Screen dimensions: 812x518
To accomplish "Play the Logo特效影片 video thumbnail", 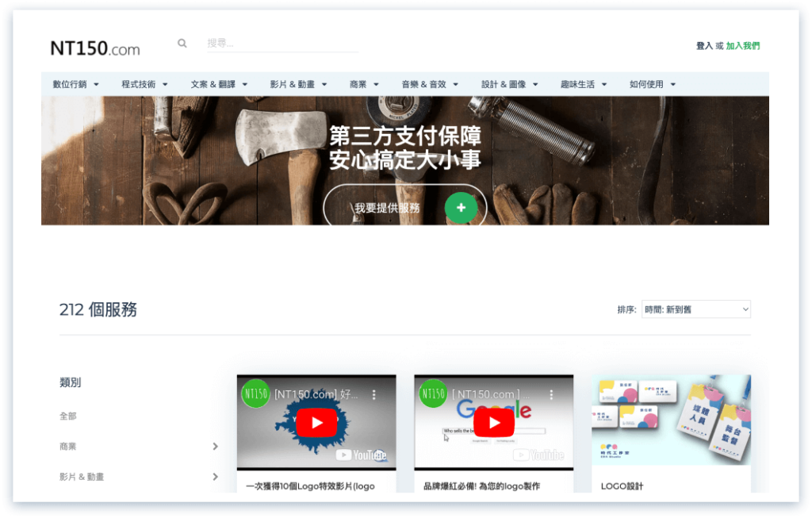I will [316, 423].
